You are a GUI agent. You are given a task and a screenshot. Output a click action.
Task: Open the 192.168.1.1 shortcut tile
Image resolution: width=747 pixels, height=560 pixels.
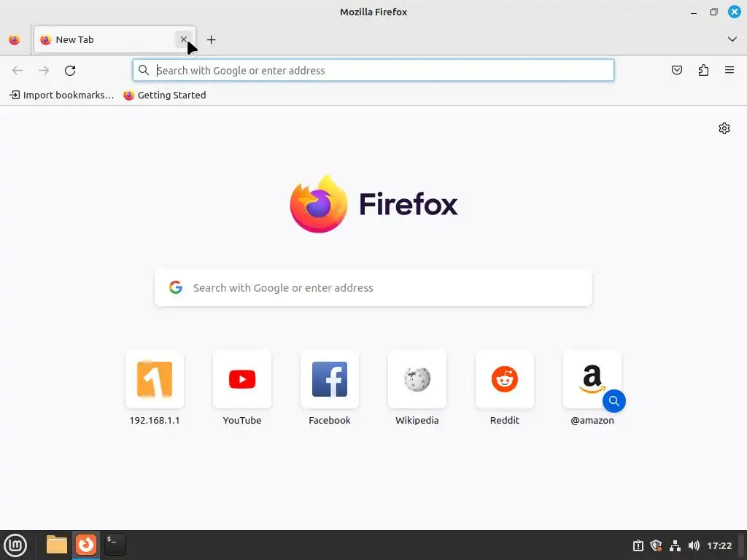(155, 389)
